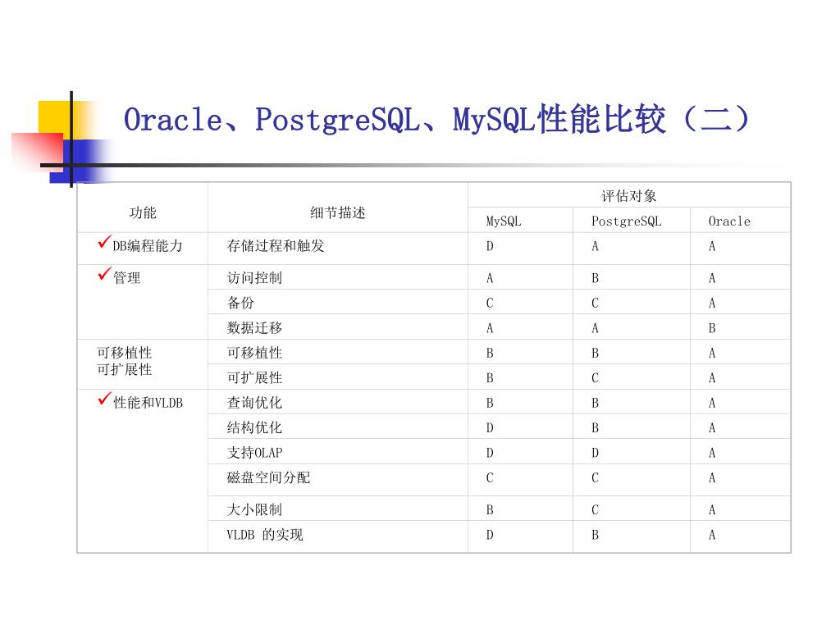This screenshot has height=630, width=840.
Task: Click PostgreSQL grade C in 备份 row
Action: click(x=596, y=304)
